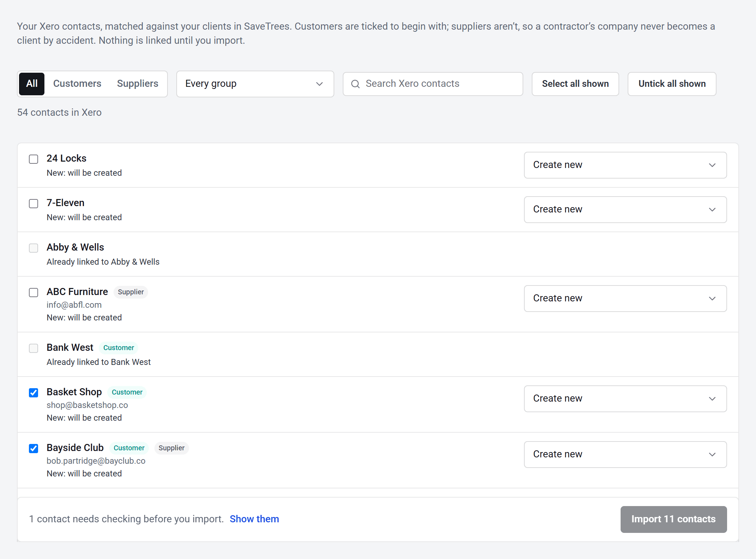
Task: Open the Create new dropdown for Basket Shop
Action: coord(625,399)
